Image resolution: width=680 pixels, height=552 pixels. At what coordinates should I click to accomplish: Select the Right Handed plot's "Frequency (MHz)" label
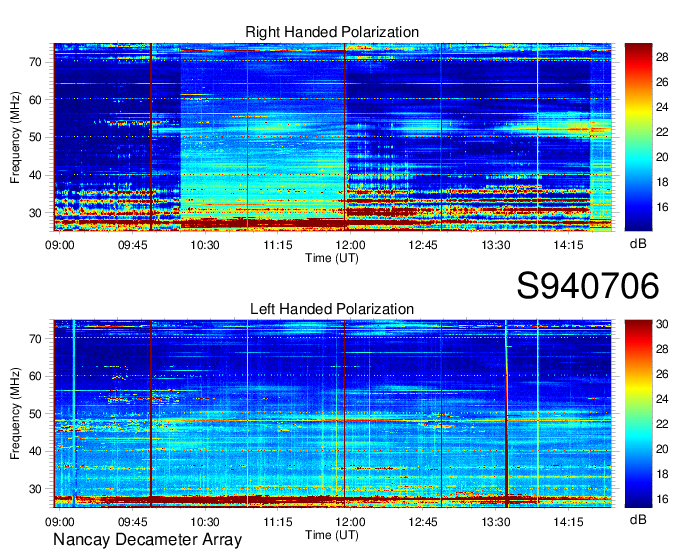click(15, 137)
